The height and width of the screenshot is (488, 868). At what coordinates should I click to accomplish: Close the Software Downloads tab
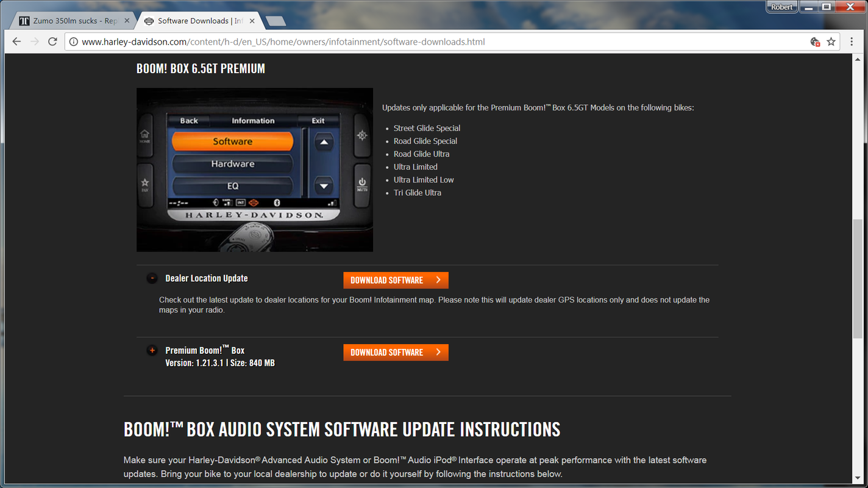coord(251,21)
